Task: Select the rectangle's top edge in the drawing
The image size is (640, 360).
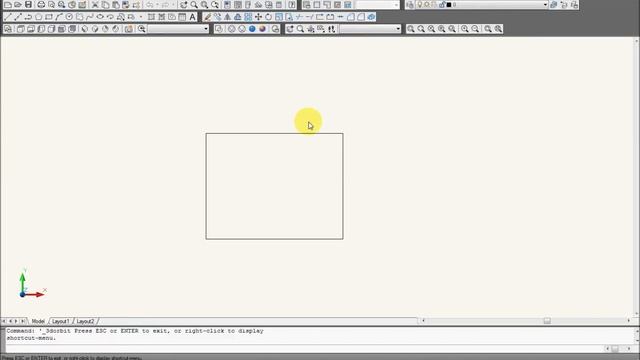Action: (274, 133)
